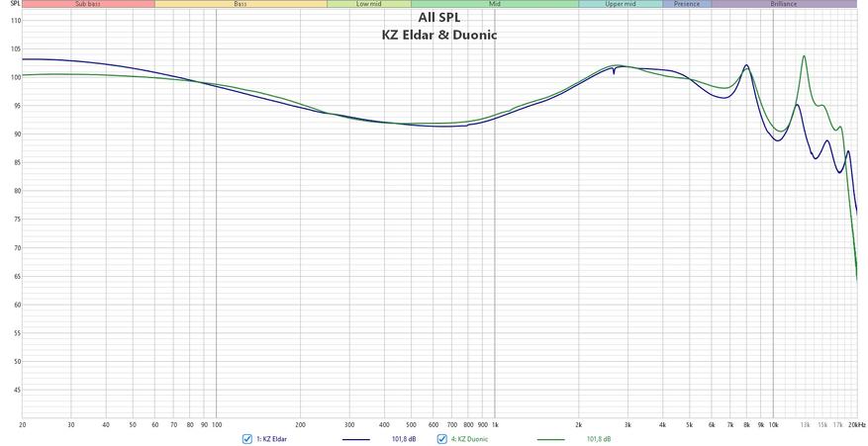868x446 pixels.
Task: Click the 105 value on the SPL axis
Action: [x=15, y=48]
